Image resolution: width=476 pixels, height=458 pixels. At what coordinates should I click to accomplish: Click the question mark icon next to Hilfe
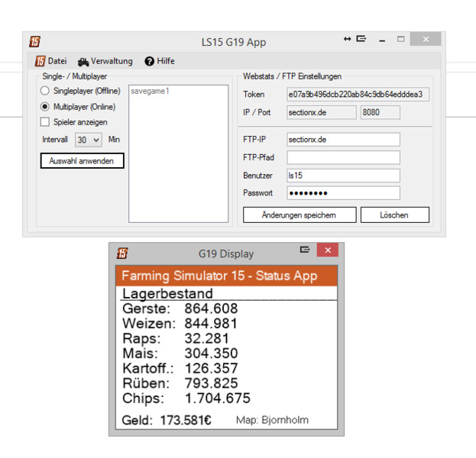tap(149, 61)
